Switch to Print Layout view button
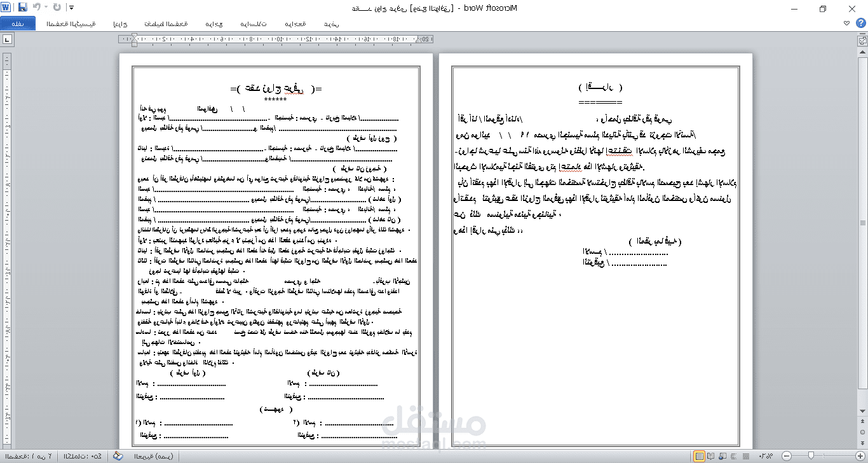This screenshot has height=463, width=868. coord(700,456)
